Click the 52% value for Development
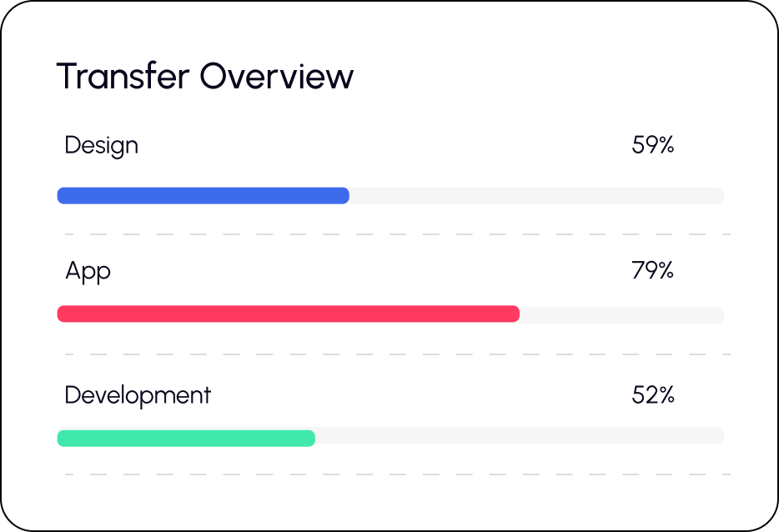 click(653, 395)
